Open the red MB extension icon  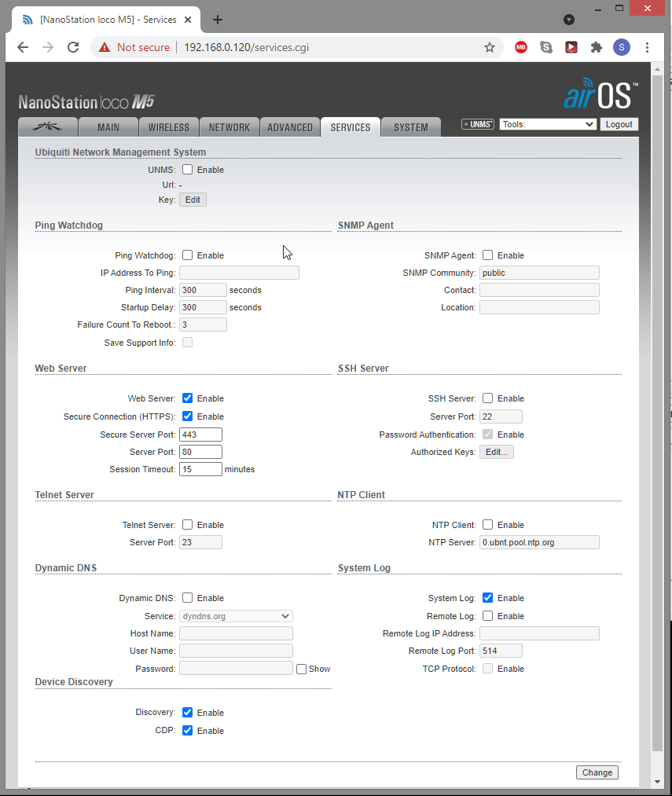(x=520, y=47)
